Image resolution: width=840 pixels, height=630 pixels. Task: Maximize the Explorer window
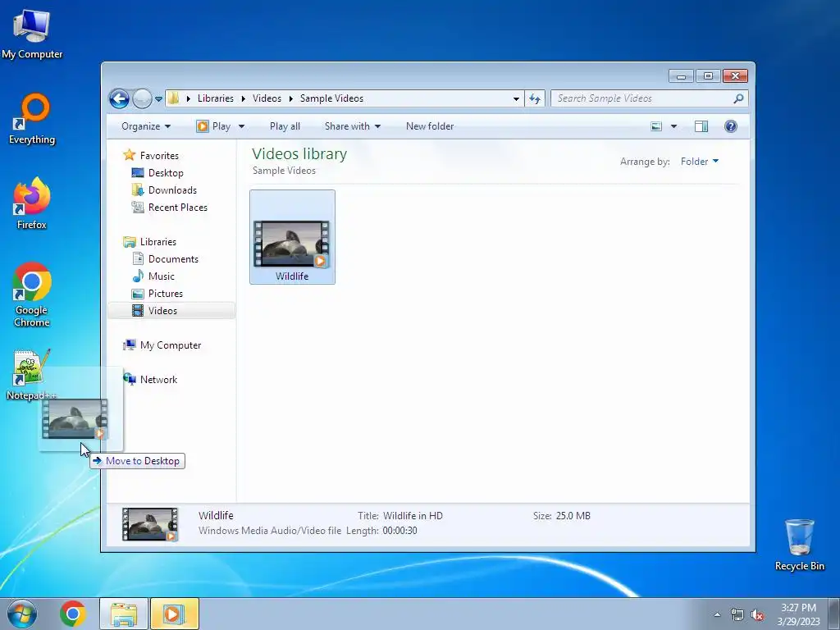[708, 76]
